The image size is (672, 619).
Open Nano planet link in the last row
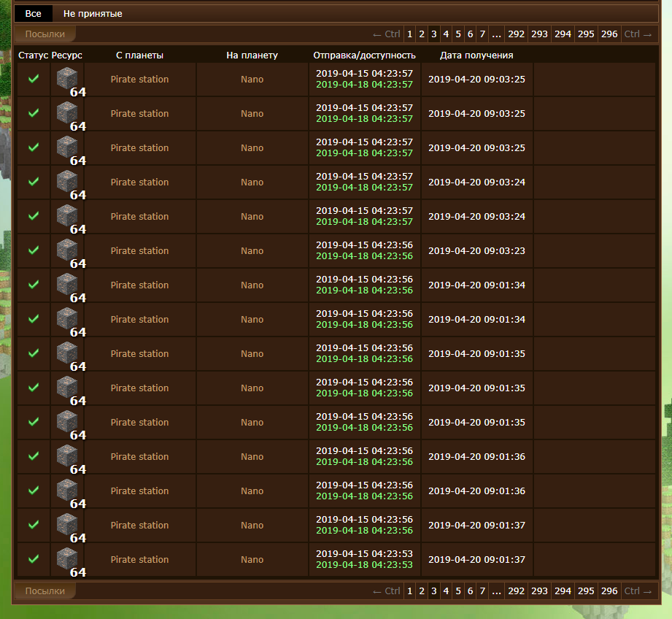(252, 559)
